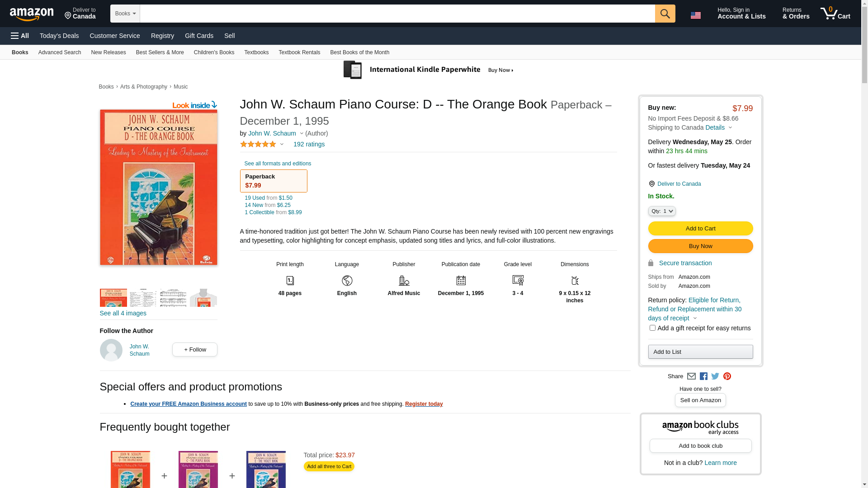
Task: Share via email envelope icon
Action: [x=691, y=376]
